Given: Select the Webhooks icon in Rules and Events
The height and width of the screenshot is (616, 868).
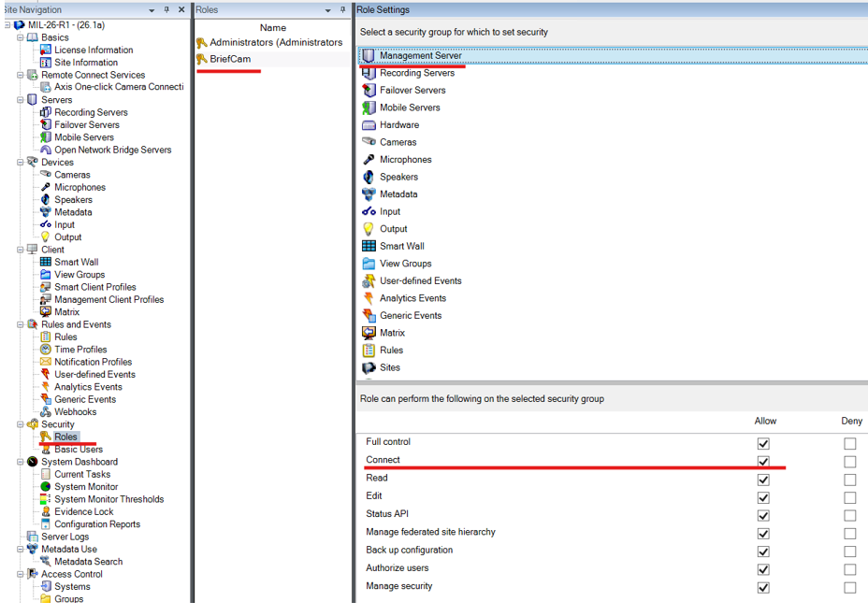Looking at the screenshot, I should [x=46, y=412].
